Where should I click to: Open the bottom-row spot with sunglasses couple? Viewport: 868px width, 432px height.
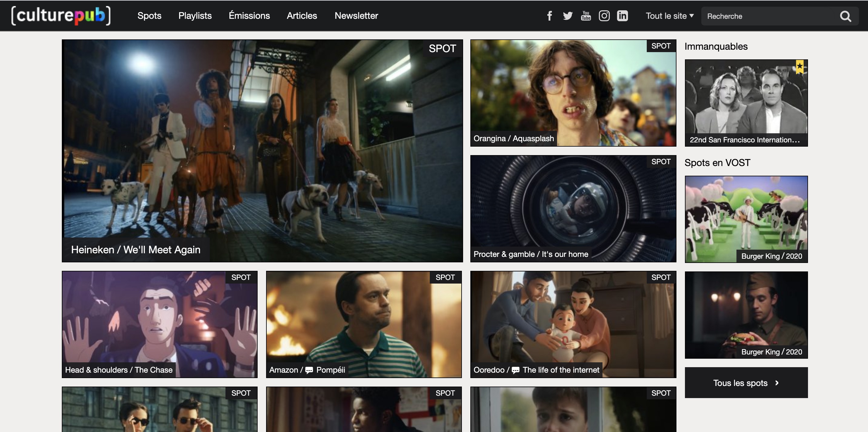(x=160, y=410)
